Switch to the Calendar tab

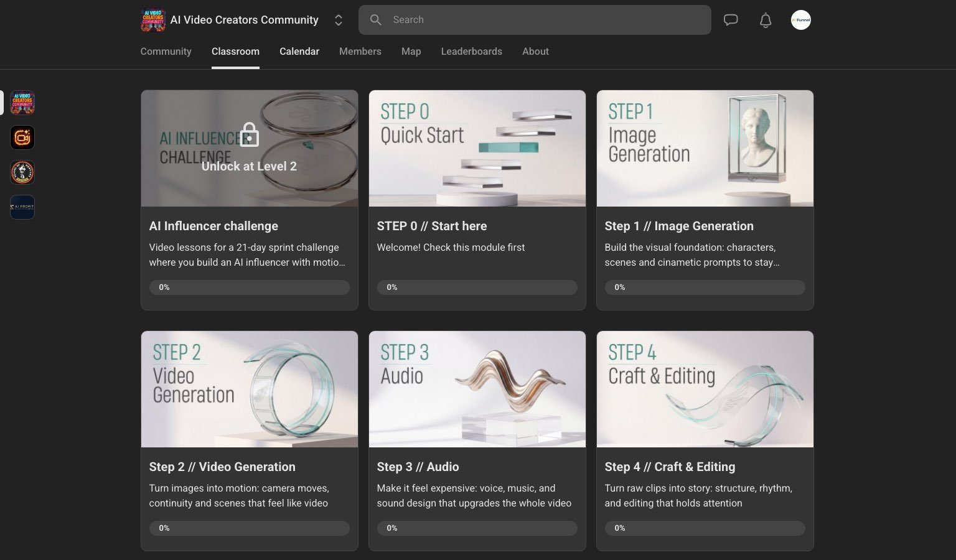(x=299, y=51)
